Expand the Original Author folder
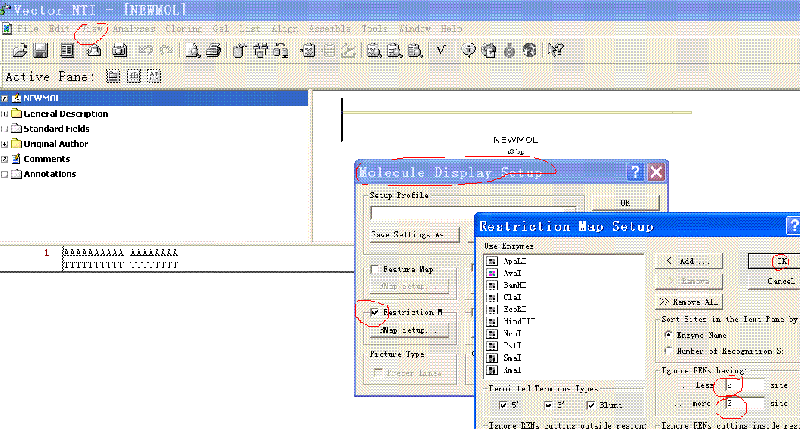 pos(5,144)
